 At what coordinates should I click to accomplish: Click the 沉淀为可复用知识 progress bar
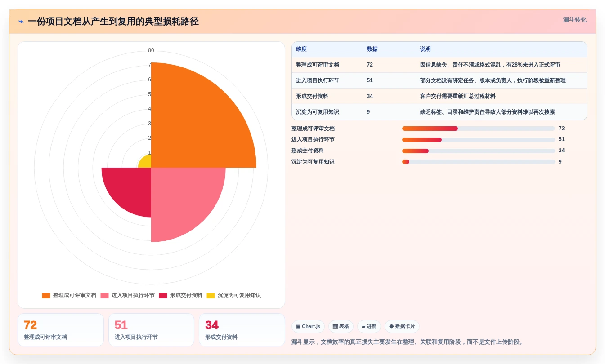coord(479,162)
